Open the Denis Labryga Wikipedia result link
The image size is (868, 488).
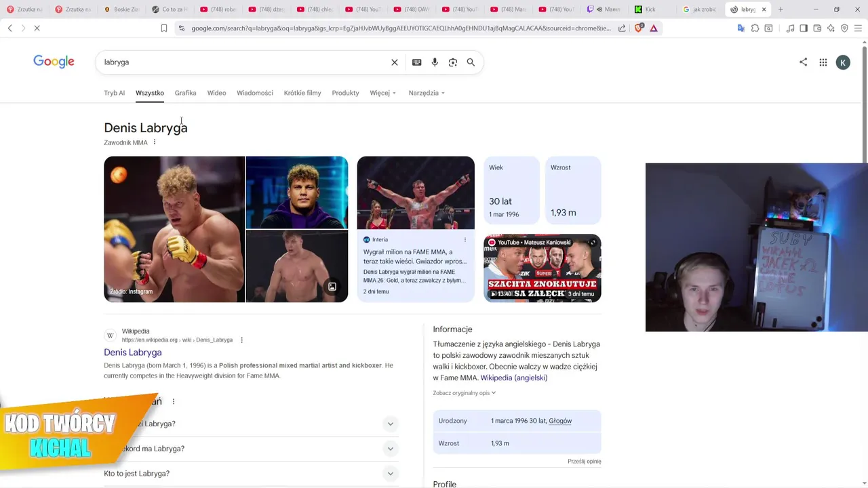(x=133, y=352)
